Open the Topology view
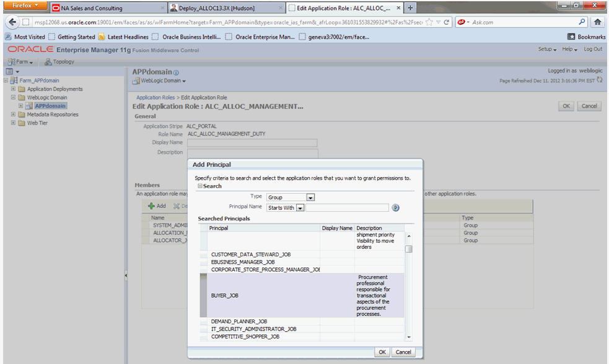This screenshot has width=609, height=364. coord(59,62)
